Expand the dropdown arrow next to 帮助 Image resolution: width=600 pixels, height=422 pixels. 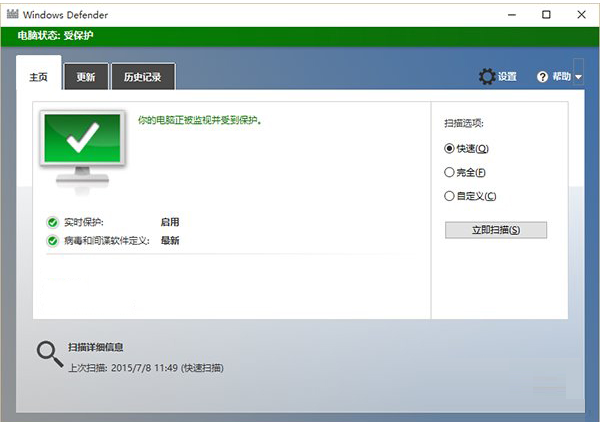pyautogui.click(x=578, y=77)
